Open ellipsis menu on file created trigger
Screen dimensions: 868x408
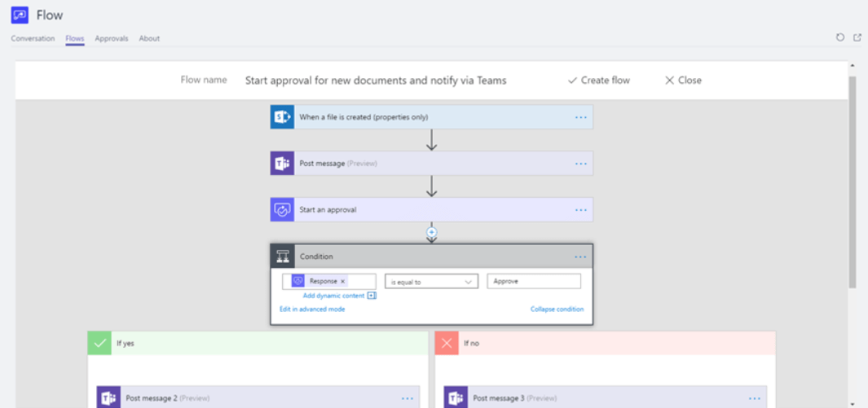pyautogui.click(x=580, y=117)
